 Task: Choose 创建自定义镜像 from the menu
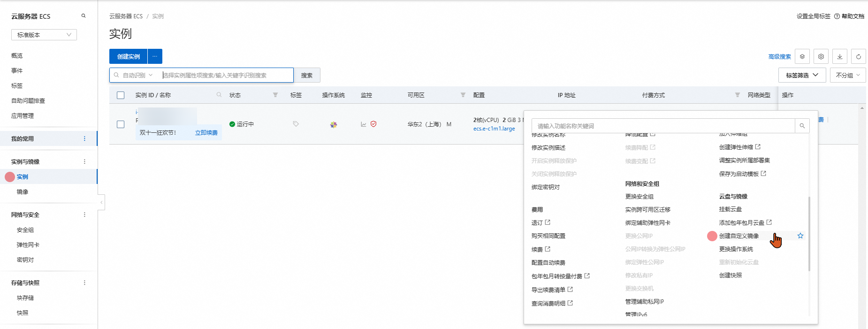739,236
